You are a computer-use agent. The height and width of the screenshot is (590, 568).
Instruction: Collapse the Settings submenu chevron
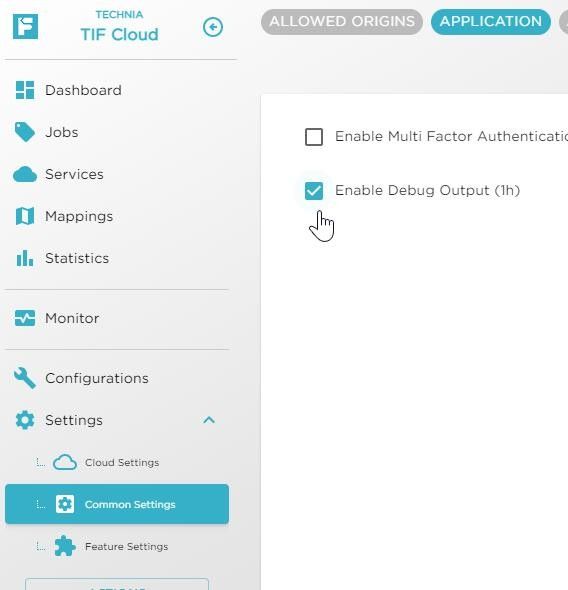[209, 420]
